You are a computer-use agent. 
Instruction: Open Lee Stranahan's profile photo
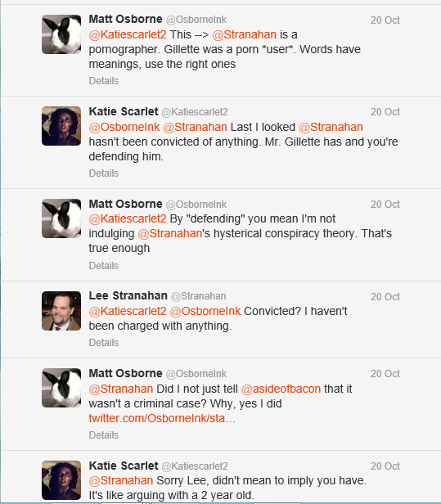tap(61, 311)
